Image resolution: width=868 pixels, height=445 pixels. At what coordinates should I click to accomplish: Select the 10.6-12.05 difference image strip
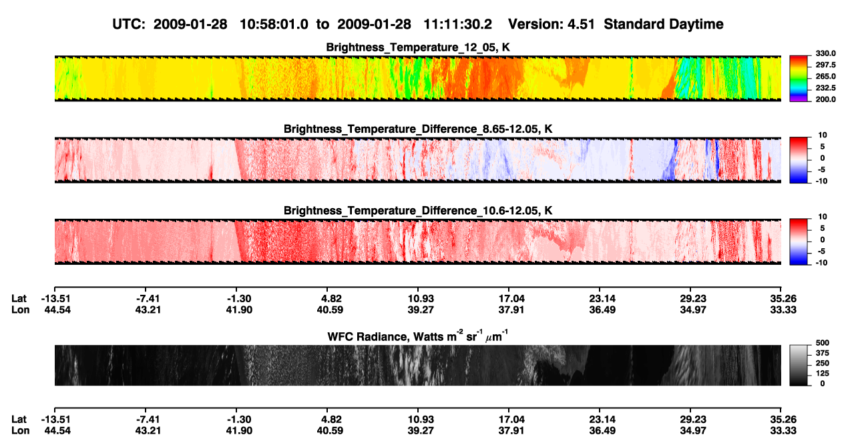coord(418,242)
